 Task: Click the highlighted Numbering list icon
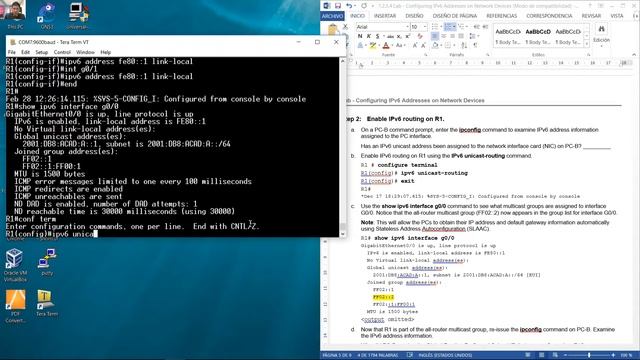point(448,27)
